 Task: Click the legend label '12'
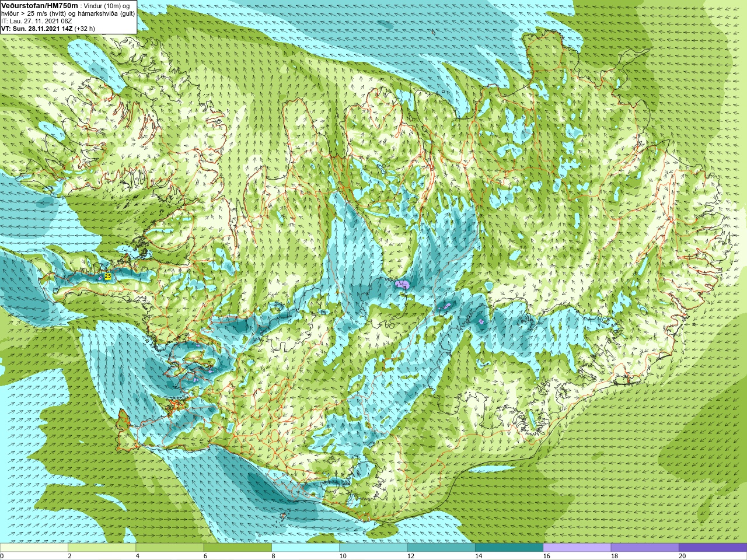coord(411,556)
